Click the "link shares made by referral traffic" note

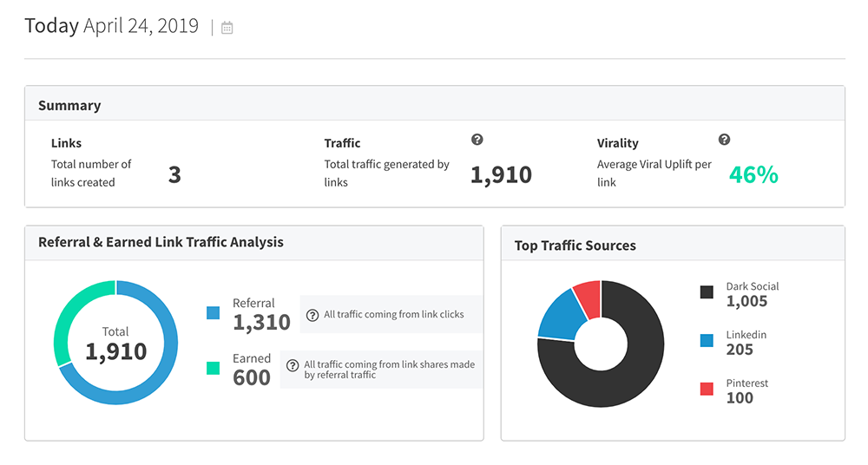coord(390,370)
